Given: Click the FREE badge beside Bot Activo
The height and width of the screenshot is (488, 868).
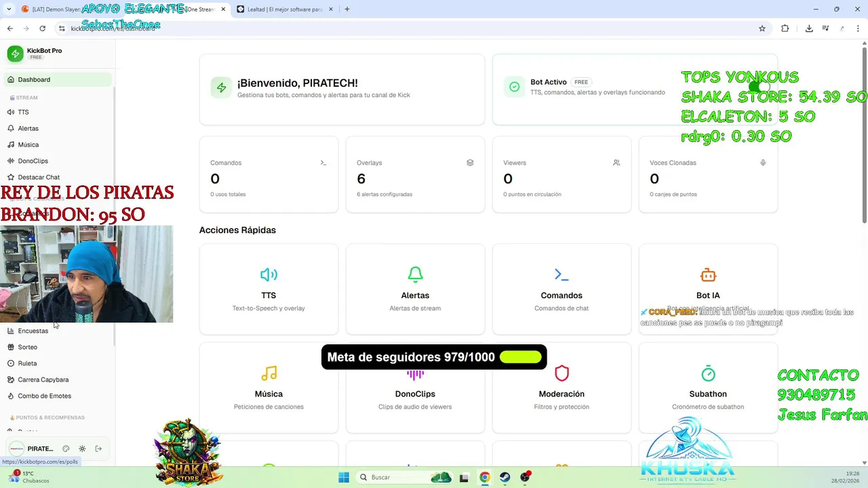Looking at the screenshot, I should click(581, 82).
